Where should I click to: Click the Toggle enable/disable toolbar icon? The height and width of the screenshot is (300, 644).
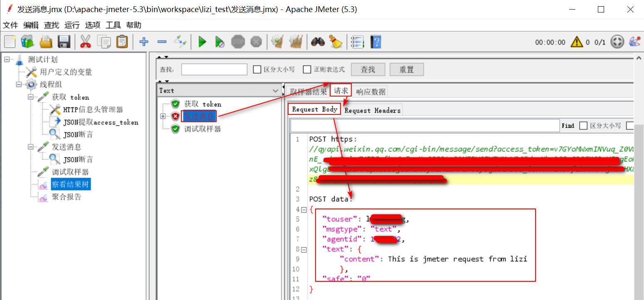180,42
